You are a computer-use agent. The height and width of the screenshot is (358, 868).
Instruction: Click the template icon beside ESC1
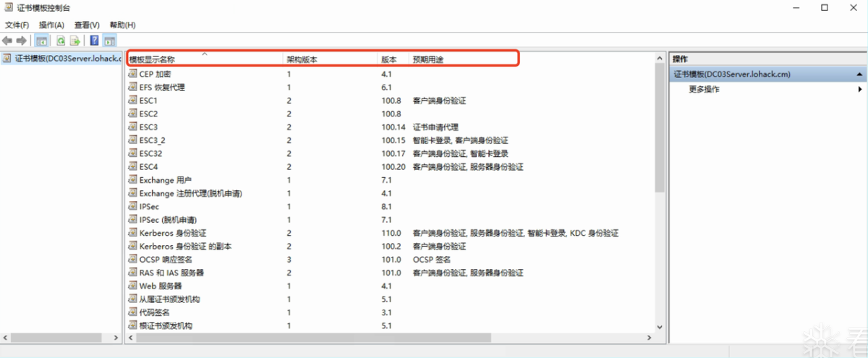(132, 101)
